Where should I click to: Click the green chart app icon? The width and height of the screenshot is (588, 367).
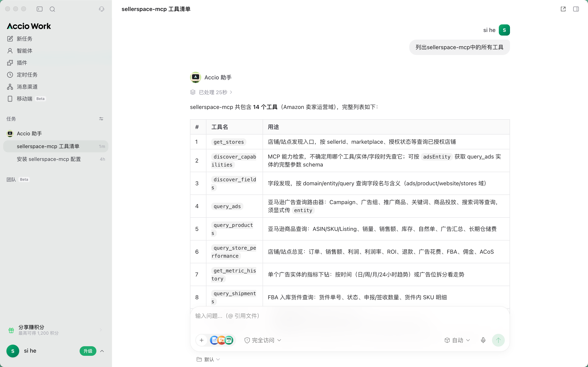(x=229, y=340)
